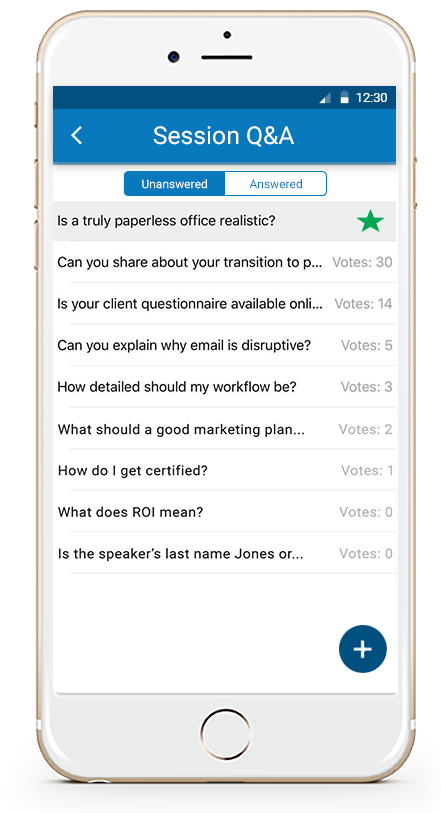Tap the 12:30 clock in status bar
This screenshot has width=441, height=813.
click(372, 97)
